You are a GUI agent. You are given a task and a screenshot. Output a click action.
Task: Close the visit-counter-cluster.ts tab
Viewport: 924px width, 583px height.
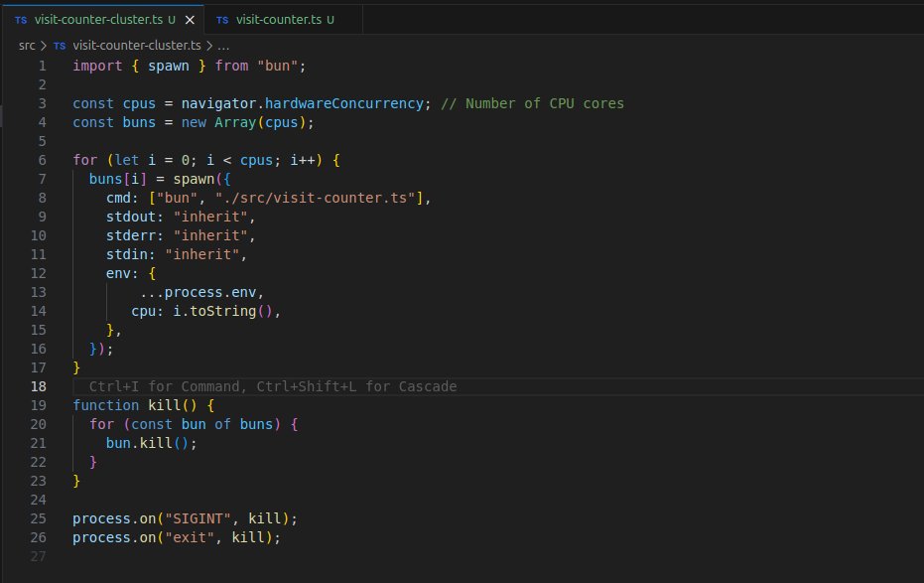click(x=190, y=20)
